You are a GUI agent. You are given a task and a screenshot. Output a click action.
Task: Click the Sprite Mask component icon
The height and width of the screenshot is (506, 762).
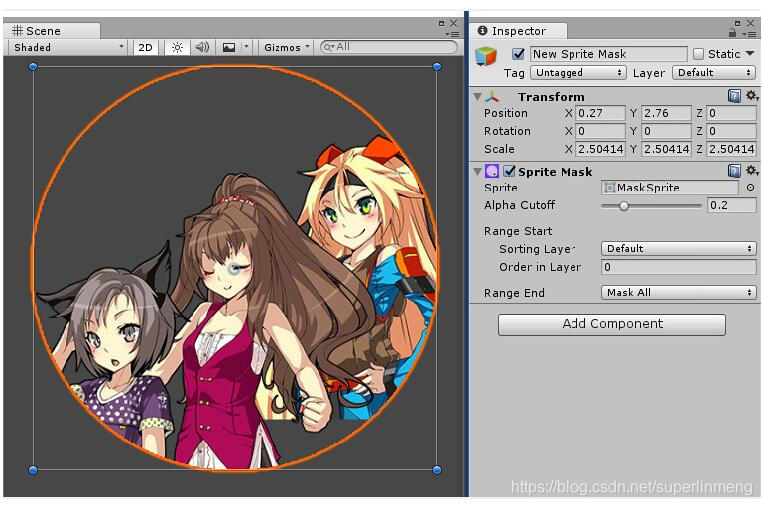pyautogui.click(x=492, y=171)
